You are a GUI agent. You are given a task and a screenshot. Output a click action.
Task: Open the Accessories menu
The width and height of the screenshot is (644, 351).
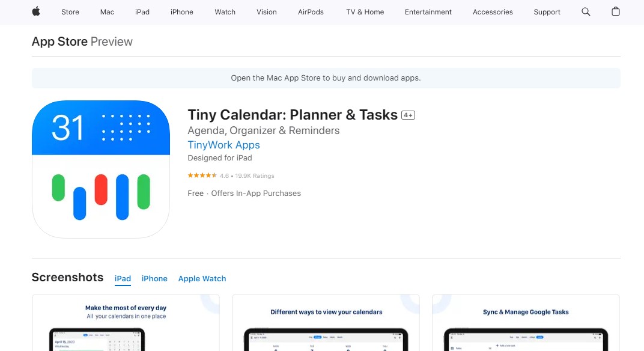493,11
